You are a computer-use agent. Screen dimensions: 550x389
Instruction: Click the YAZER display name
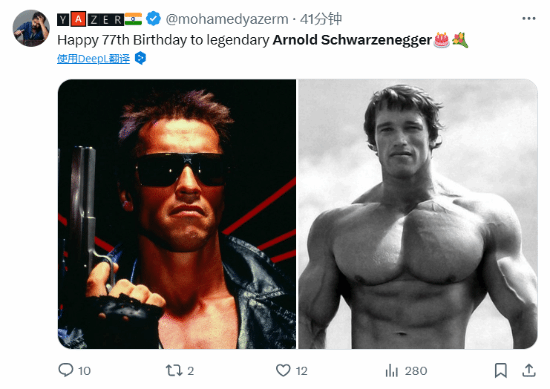click(90, 19)
